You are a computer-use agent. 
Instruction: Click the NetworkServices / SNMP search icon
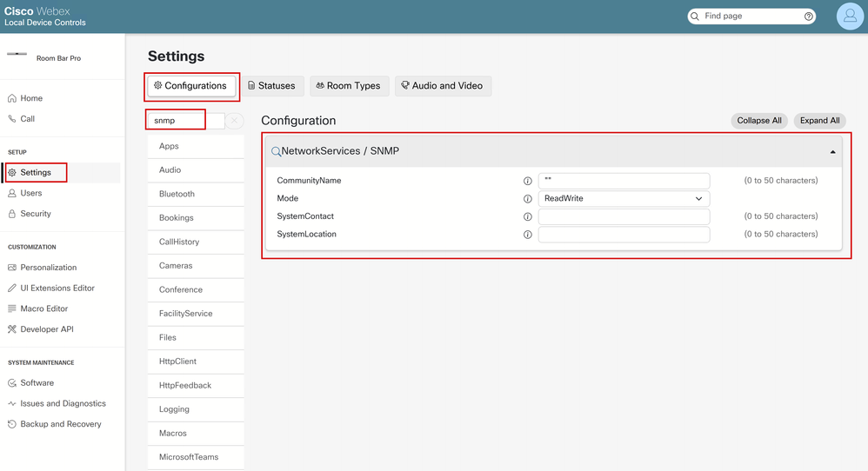276,151
